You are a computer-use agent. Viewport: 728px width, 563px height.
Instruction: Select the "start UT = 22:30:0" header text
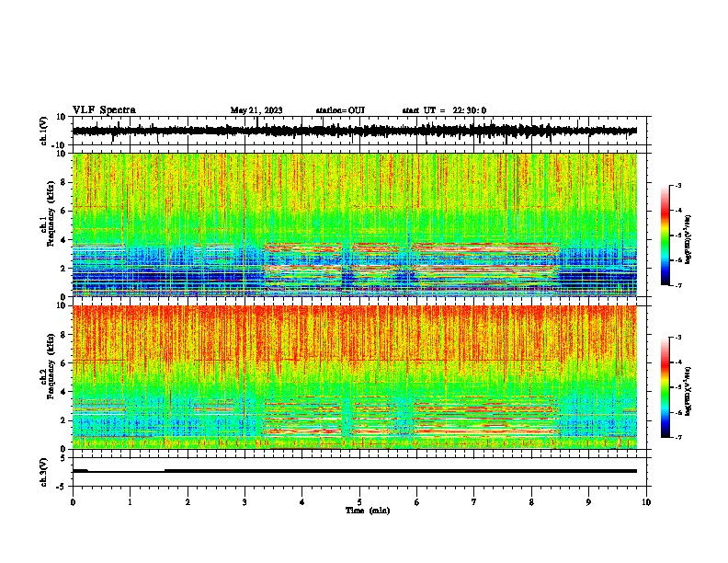click(x=444, y=110)
